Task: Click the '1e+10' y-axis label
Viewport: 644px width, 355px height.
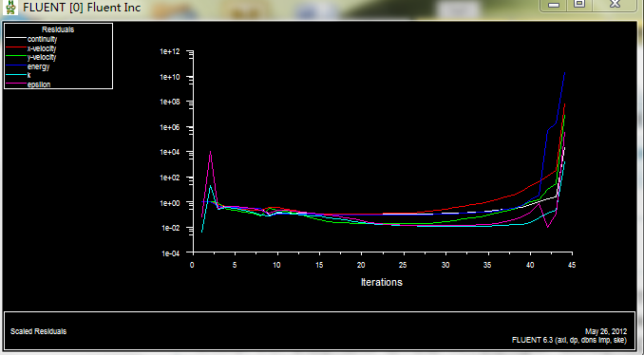Action: pos(170,77)
